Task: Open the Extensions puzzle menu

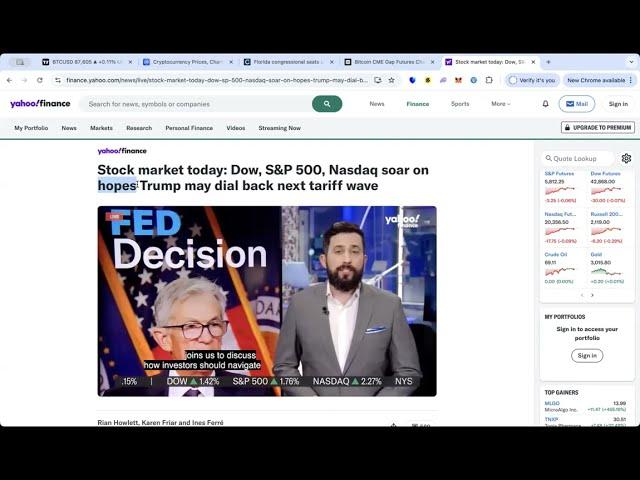Action: coord(489,80)
